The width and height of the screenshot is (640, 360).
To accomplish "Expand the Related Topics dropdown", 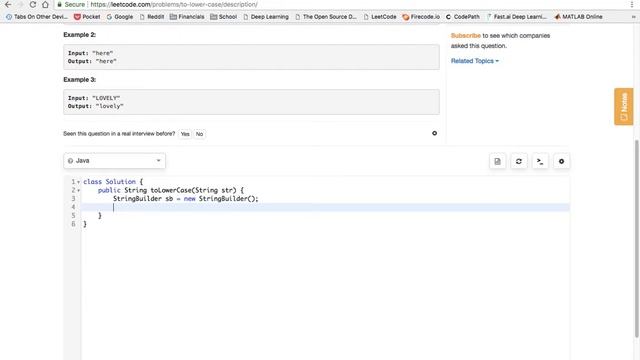I will 475,61.
